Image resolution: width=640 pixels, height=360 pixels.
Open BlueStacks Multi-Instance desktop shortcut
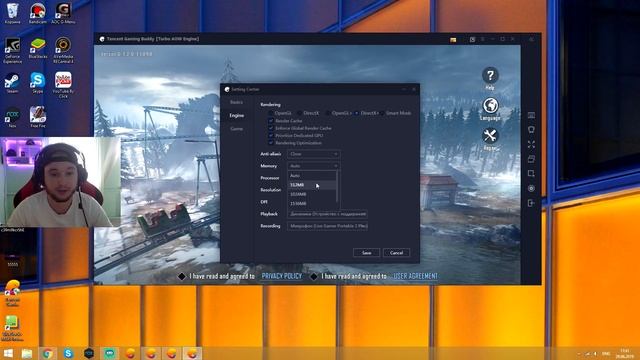tap(12, 328)
